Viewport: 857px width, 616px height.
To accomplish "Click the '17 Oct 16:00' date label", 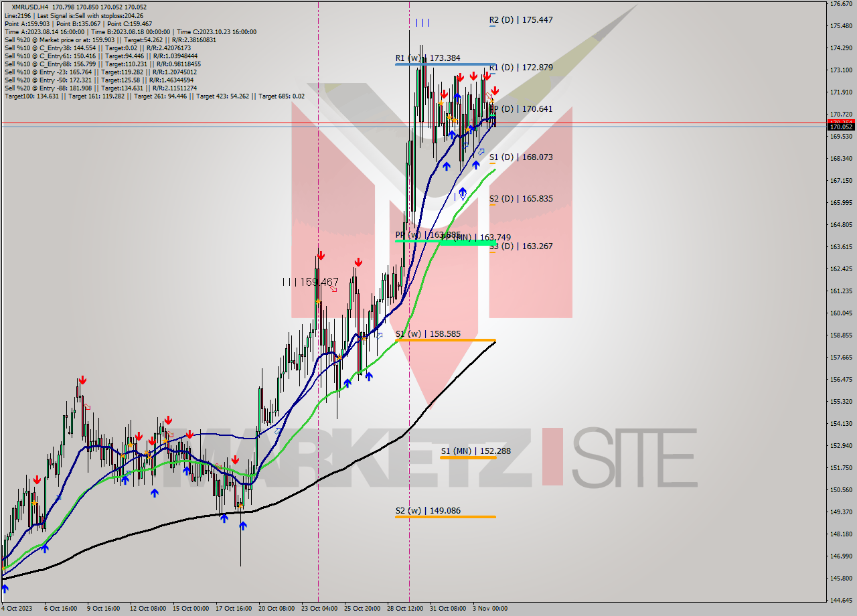I will click(234, 609).
